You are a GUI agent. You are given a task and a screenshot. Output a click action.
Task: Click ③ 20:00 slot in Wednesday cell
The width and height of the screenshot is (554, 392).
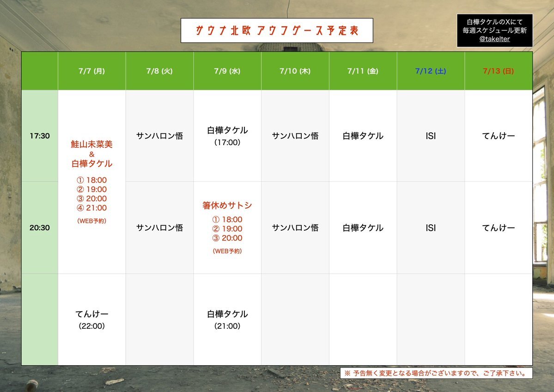click(x=227, y=238)
